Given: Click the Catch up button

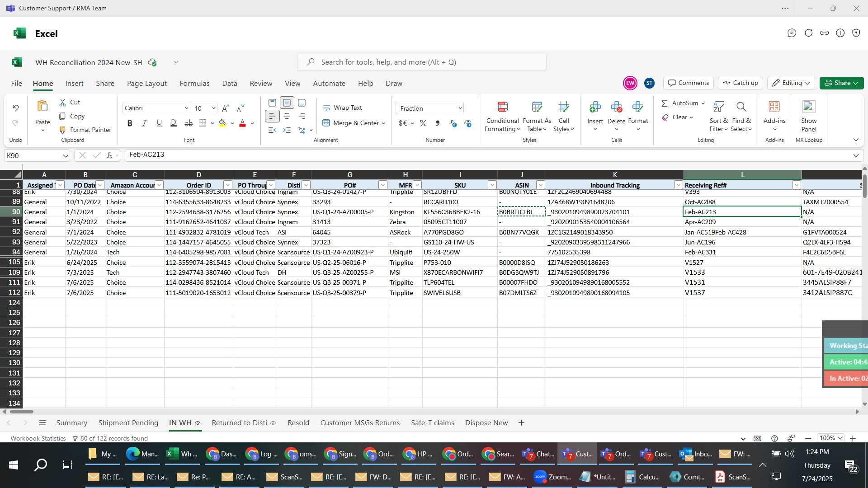Looking at the screenshot, I should 740,83.
